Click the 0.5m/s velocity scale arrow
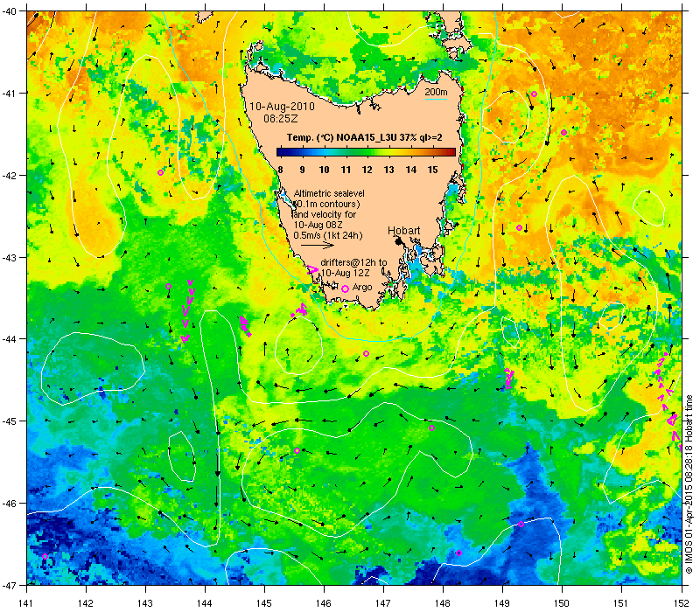This screenshot has width=700, height=612. [317, 245]
